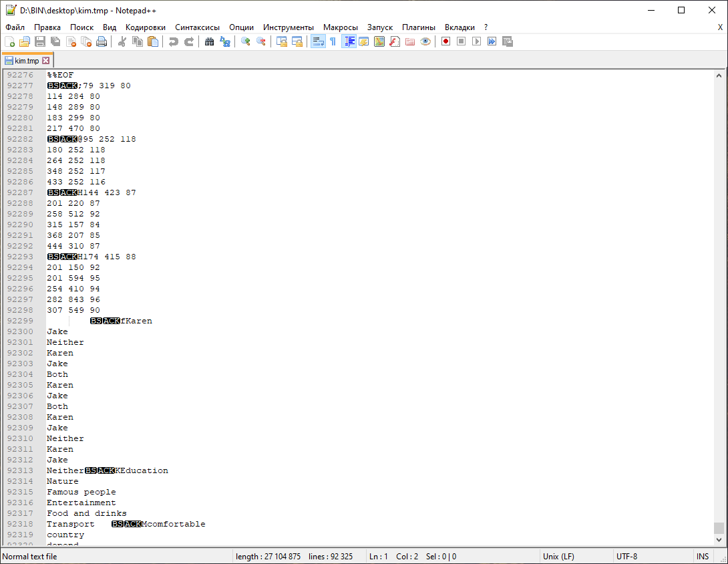Click the vertical scrollbar thumb near the bottom
This screenshot has width=728, height=564.
click(x=719, y=528)
